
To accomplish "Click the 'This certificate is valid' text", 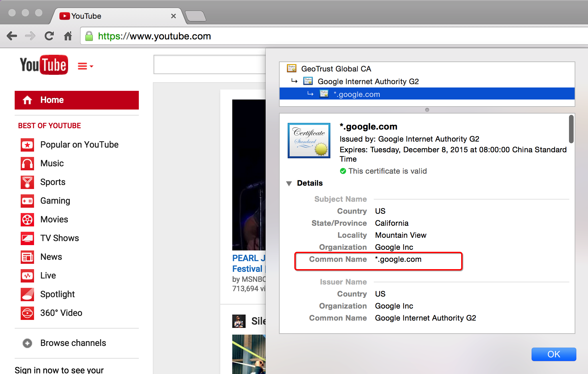I will tap(387, 171).
